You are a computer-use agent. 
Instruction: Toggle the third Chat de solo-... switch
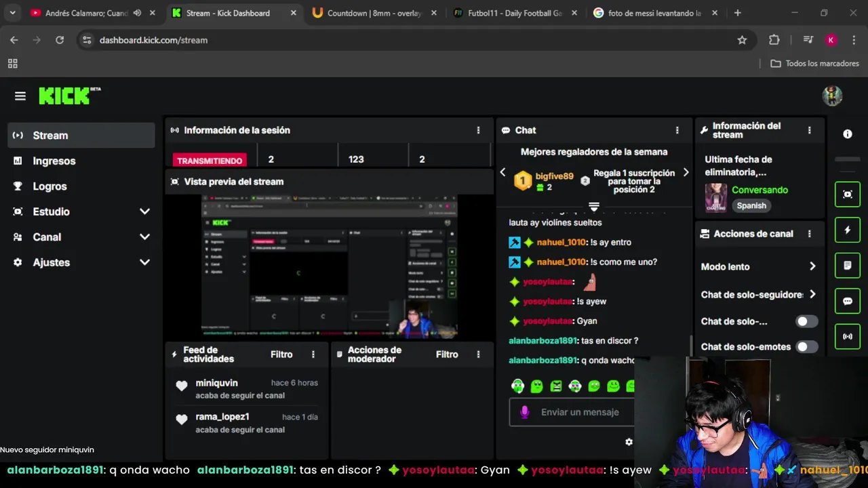[806, 321]
